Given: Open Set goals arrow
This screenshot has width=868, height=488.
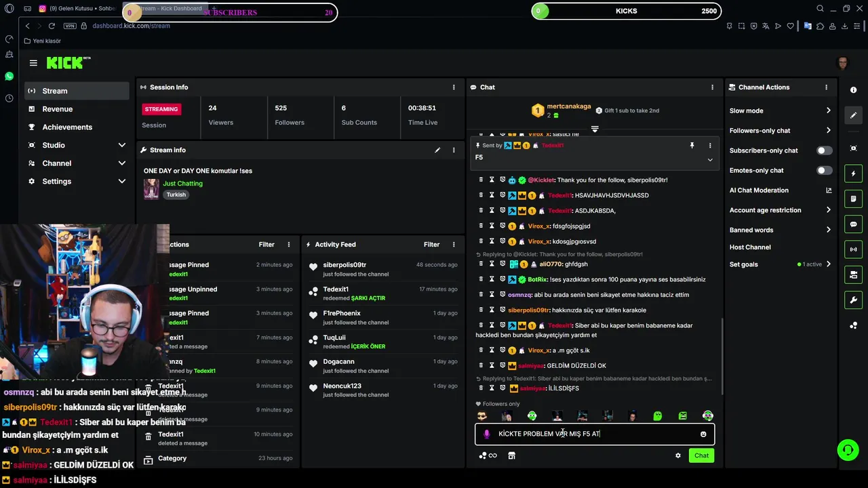Looking at the screenshot, I should (x=828, y=264).
